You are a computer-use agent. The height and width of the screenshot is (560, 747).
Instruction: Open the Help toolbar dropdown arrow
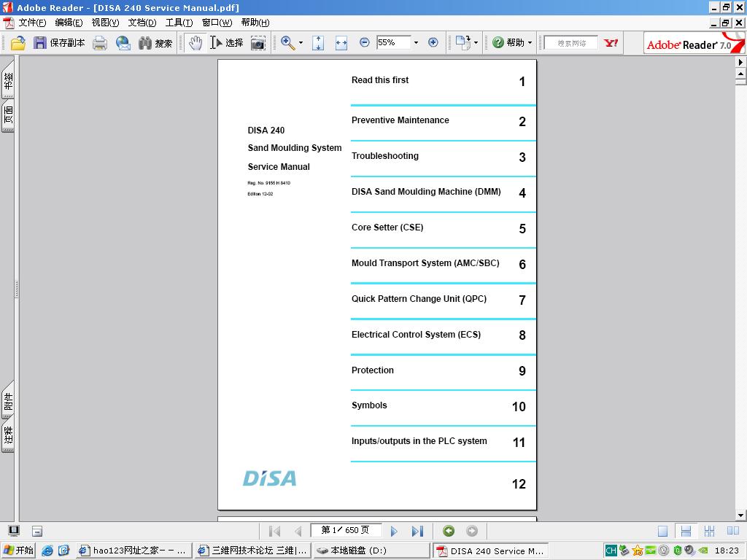530,42
